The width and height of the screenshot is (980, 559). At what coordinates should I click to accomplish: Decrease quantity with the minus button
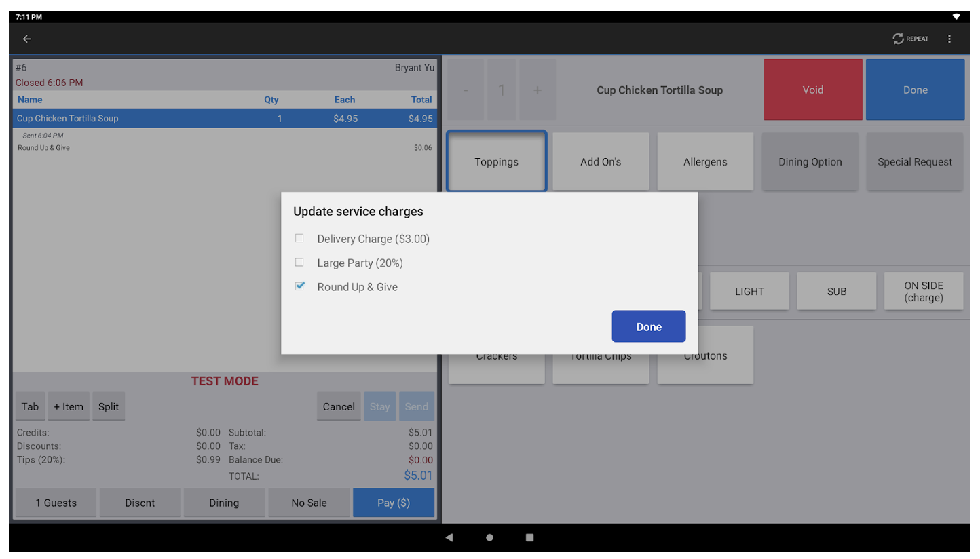(x=466, y=90)
